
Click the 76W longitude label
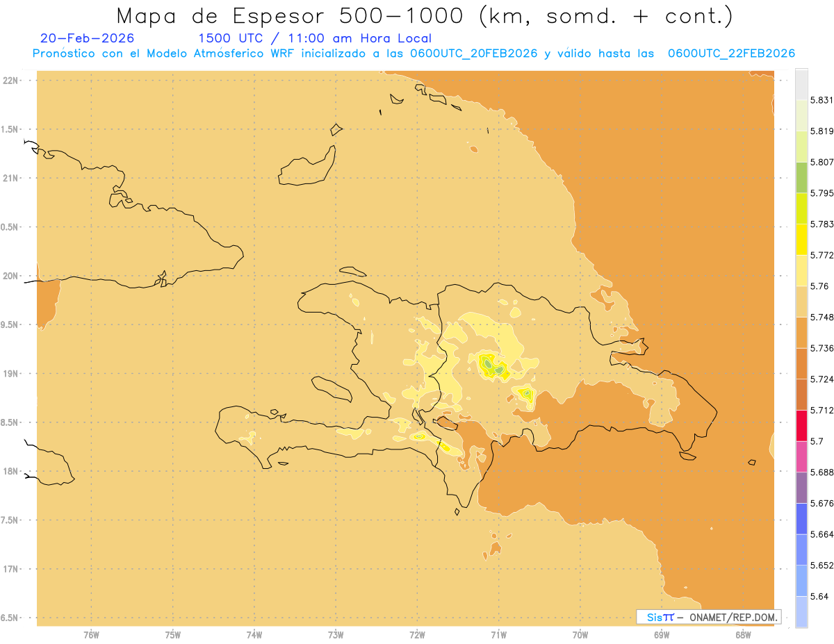coord(91,634)
